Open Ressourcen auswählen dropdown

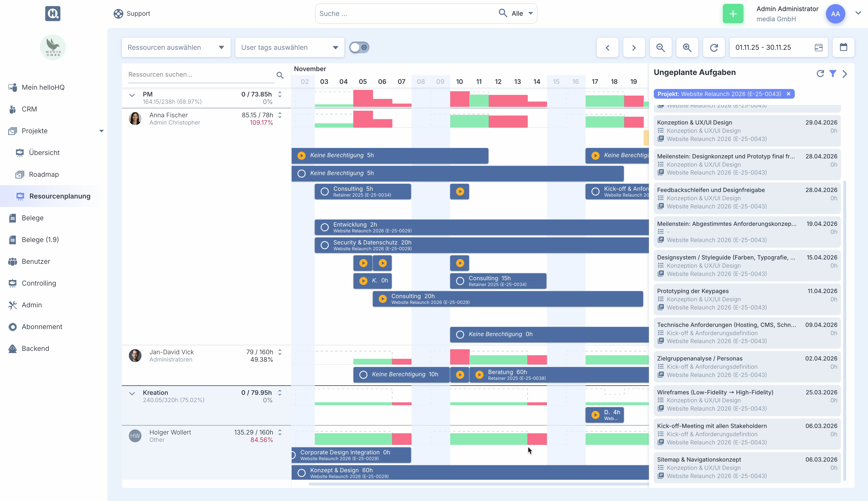point(176,47)
